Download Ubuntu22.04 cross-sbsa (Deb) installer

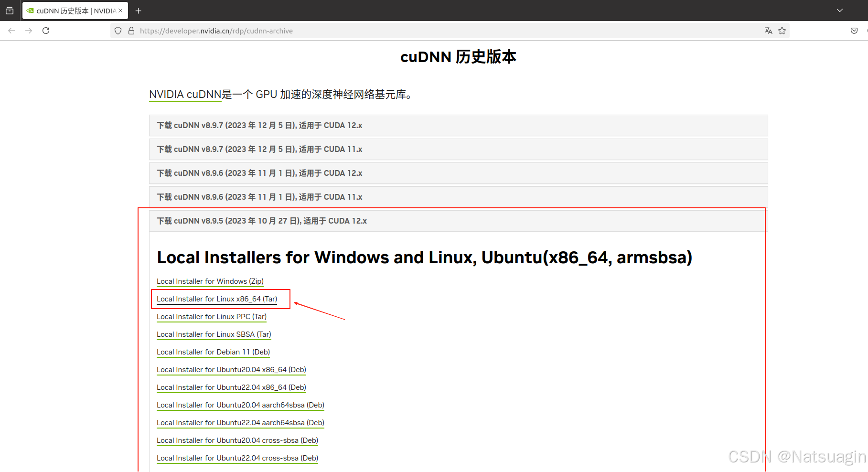[x=237, y=458]
